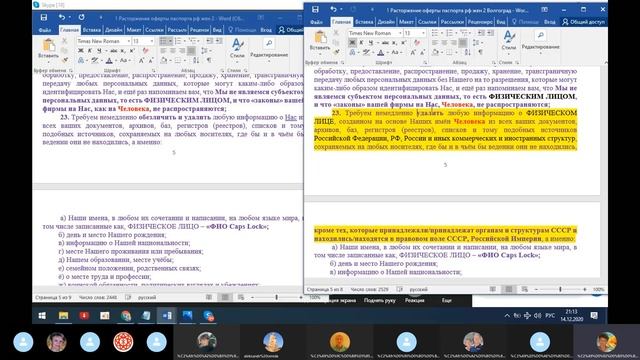Click zoom slider in background Word status bar
The image size is (640, 360).
[x=277, y=297]
